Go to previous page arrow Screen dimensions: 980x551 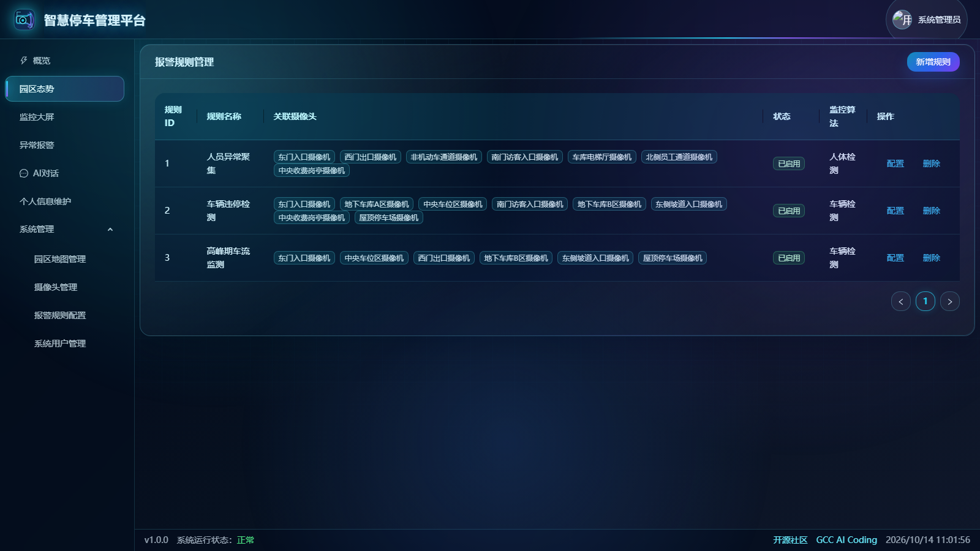pos(900,301)
